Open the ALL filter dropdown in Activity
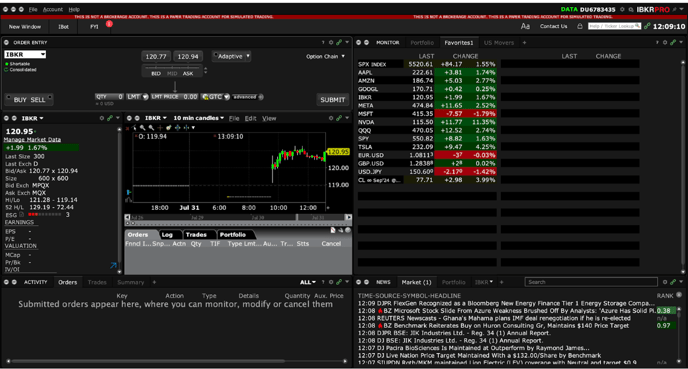 click(x=308, y=282)
